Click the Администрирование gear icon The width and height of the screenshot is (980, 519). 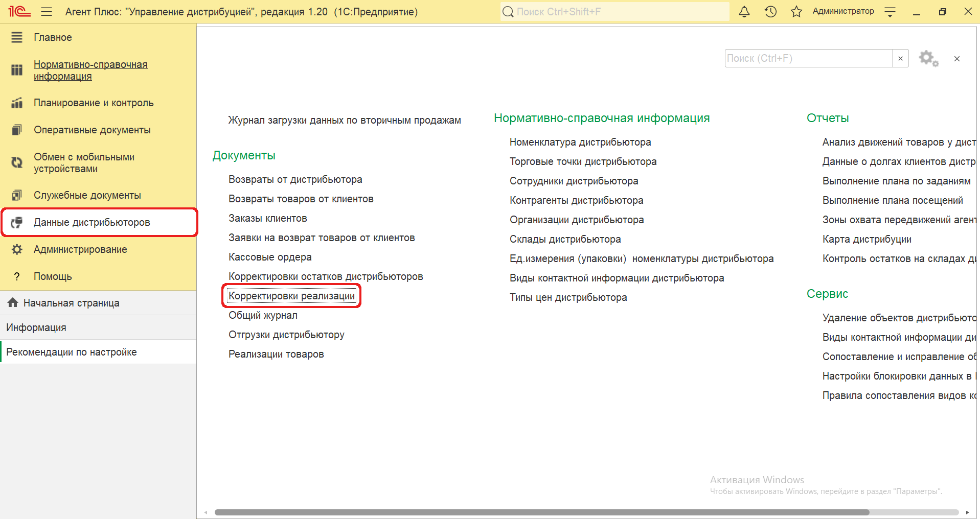coord(17,249)
